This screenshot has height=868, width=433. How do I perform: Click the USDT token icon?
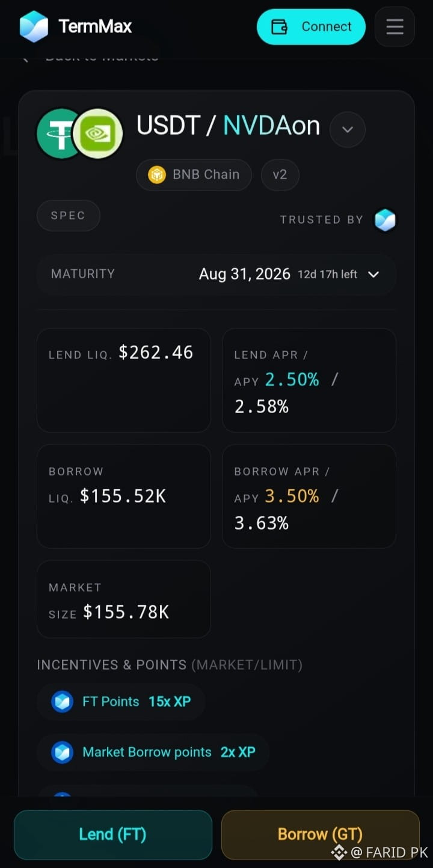(58, 133)
